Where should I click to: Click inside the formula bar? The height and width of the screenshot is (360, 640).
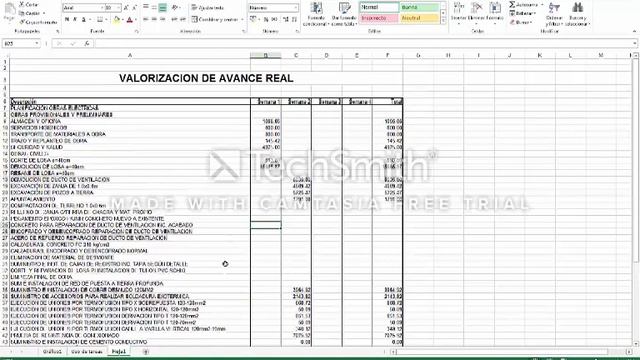pyautogui.click(x=363, y=43)
